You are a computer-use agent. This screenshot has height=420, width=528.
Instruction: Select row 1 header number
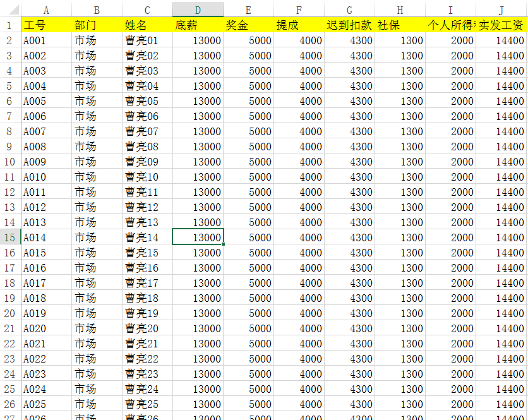tap(10, 25)
